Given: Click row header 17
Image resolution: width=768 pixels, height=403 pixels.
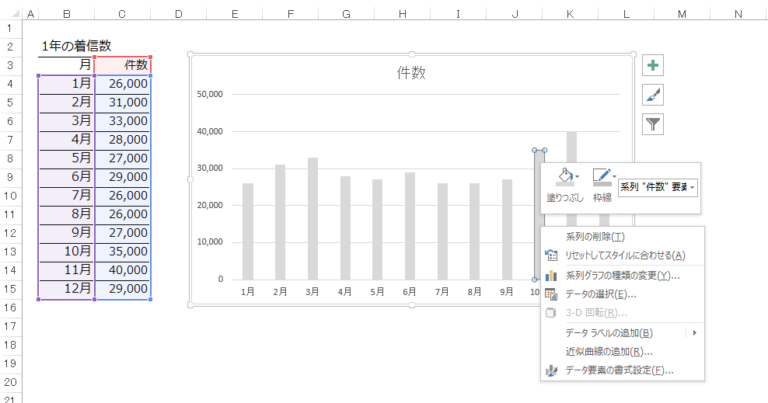Looking at the screenshot, I should pos(10,325).
